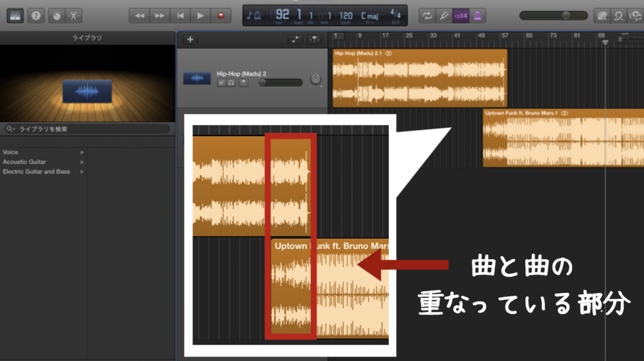The width and height of the screenshot is (644, 361).
Task: Click the Fast Forward transport button
Action: (x=159, y=16)
